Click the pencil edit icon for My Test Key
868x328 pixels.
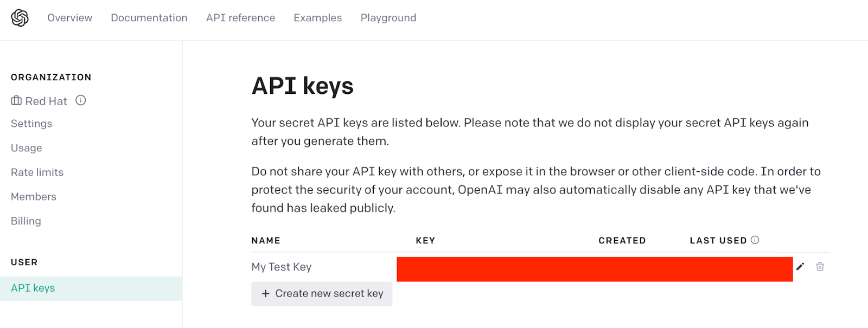click(x=800, y=266)
